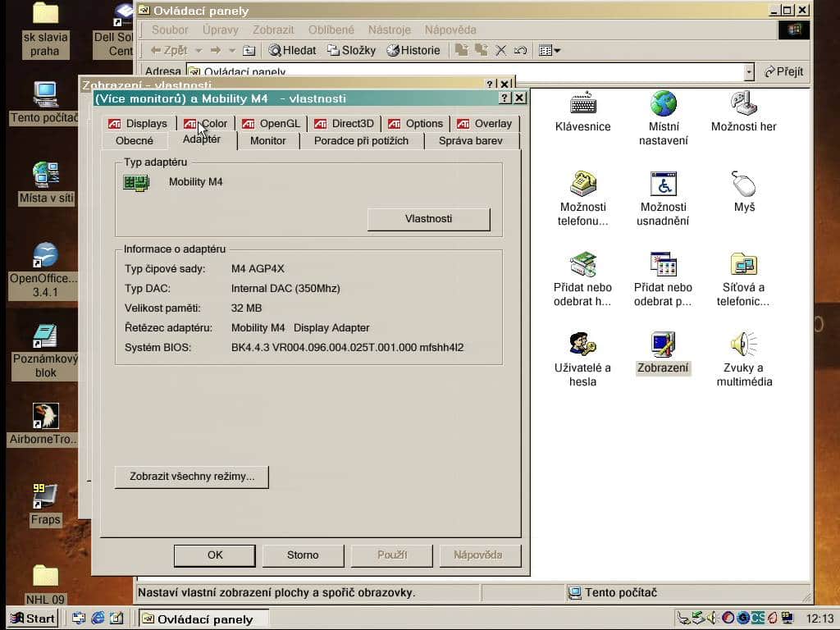Open the Historie toolbar button
The image size is (840, 630).
pos(413,50)
